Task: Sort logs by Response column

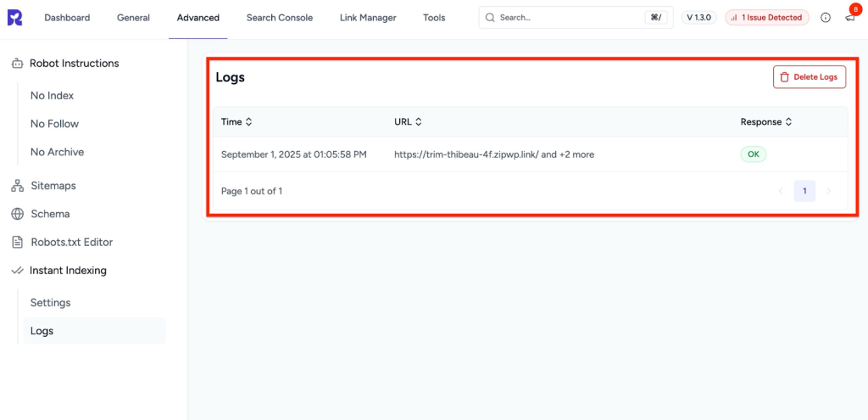Action: [x=766, y=122]
